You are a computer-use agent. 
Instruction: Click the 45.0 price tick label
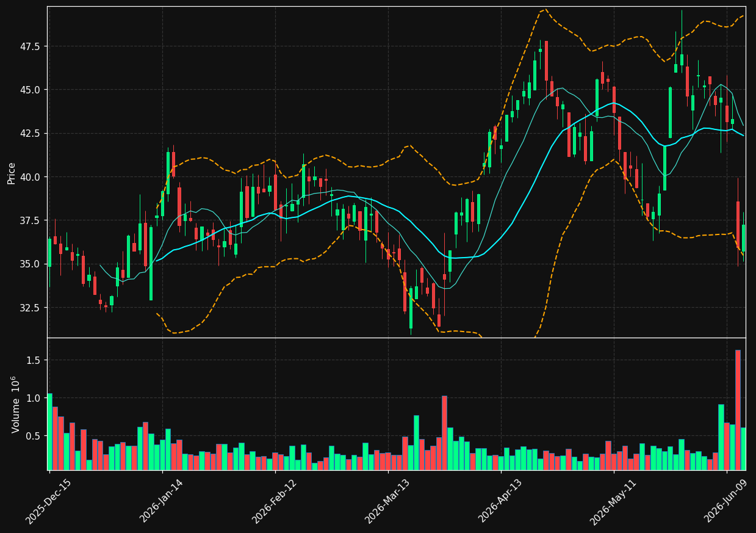click(x=31, y=90)
